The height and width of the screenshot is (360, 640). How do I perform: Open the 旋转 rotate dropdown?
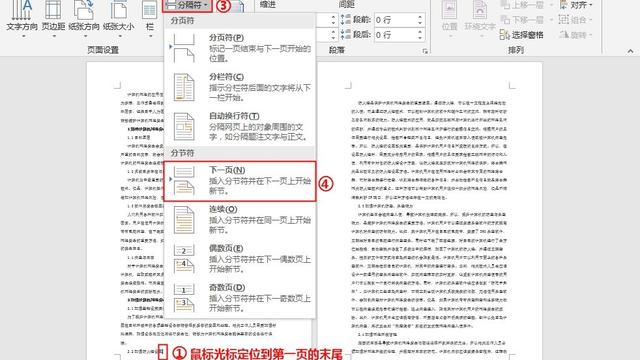pos(575,35)
